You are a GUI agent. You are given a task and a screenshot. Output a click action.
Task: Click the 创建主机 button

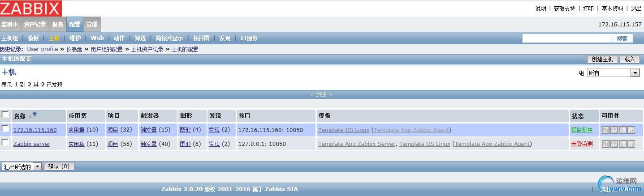603,59
